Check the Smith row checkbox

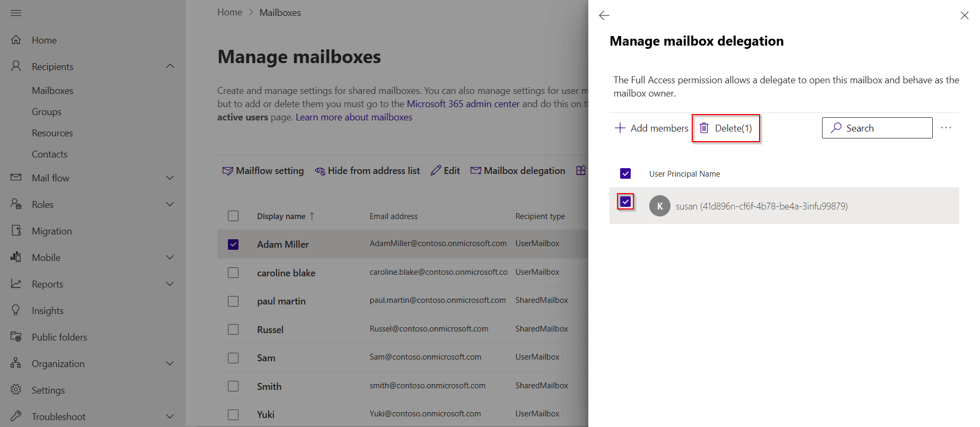click(233, 386)
